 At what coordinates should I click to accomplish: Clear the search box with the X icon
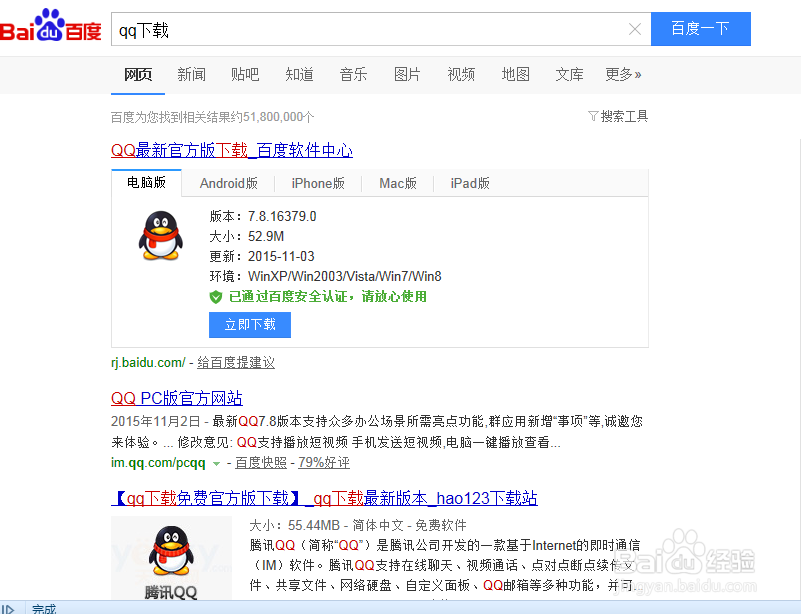tap(634, 29)
